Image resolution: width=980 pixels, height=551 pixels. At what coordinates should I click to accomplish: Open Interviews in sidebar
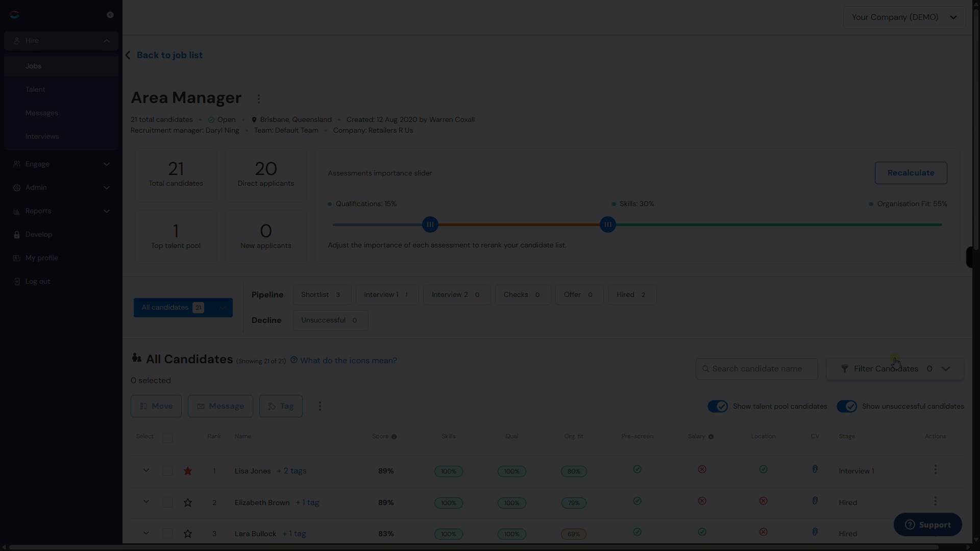(61, 137)
